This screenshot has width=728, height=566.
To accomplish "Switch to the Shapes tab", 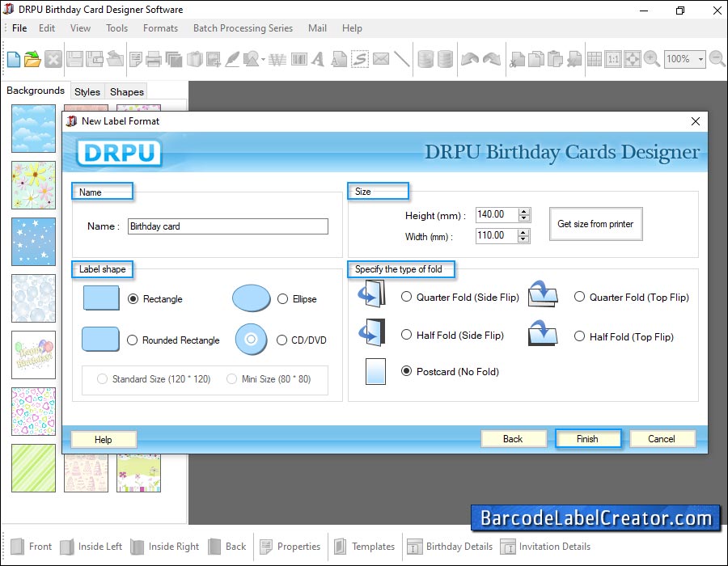I will tap(127, 92).
